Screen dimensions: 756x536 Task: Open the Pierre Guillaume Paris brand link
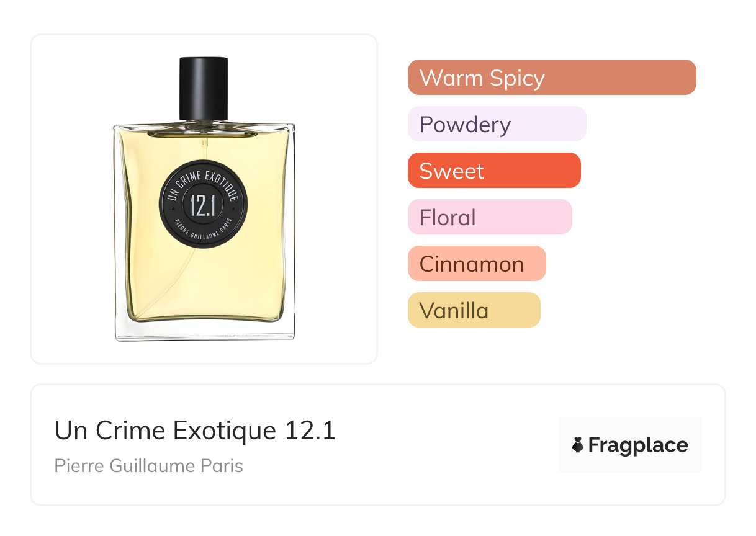click(x=149, y=465)
